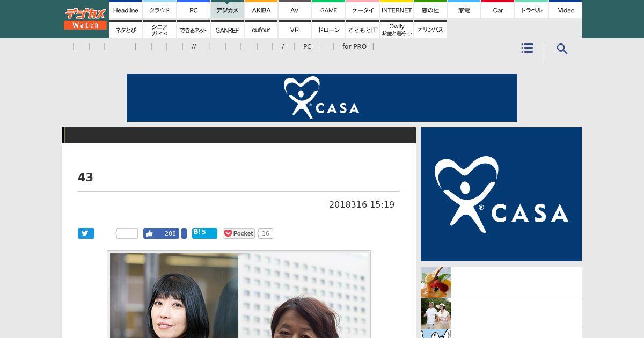The image size is (644, 338).
Task: Open the Owlly お金と暮らし tab
Action: point(396,30)
